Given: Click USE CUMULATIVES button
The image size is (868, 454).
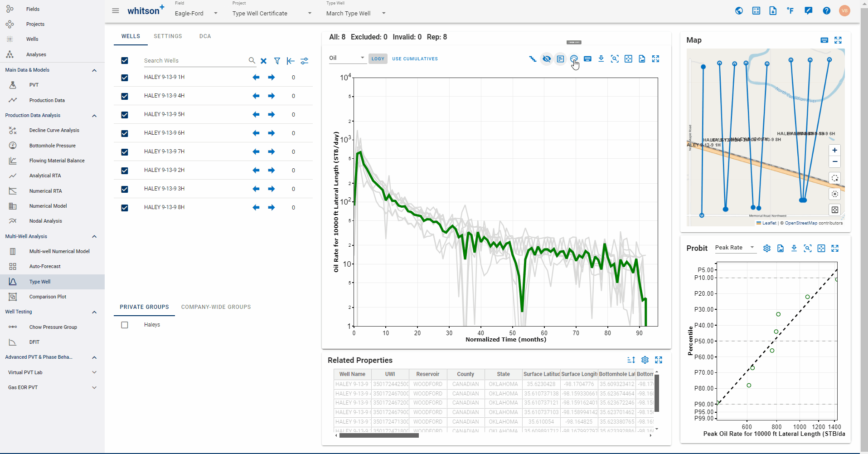Looking at the screenshot, I should point(415,59).
